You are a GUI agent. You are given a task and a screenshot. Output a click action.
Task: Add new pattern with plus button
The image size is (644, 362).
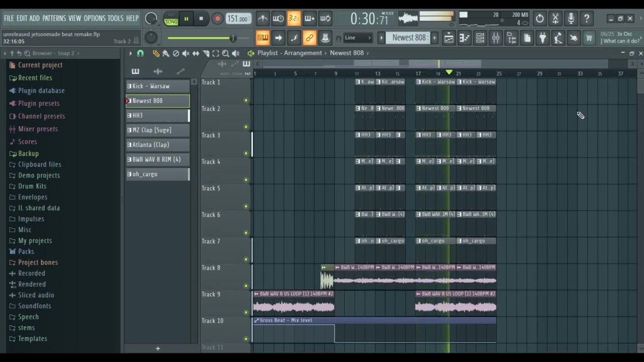tap(434, 38)
